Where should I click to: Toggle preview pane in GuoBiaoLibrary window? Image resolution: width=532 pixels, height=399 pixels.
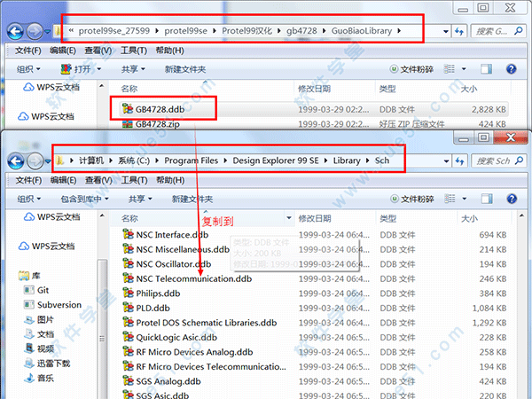tap(486, 69)
